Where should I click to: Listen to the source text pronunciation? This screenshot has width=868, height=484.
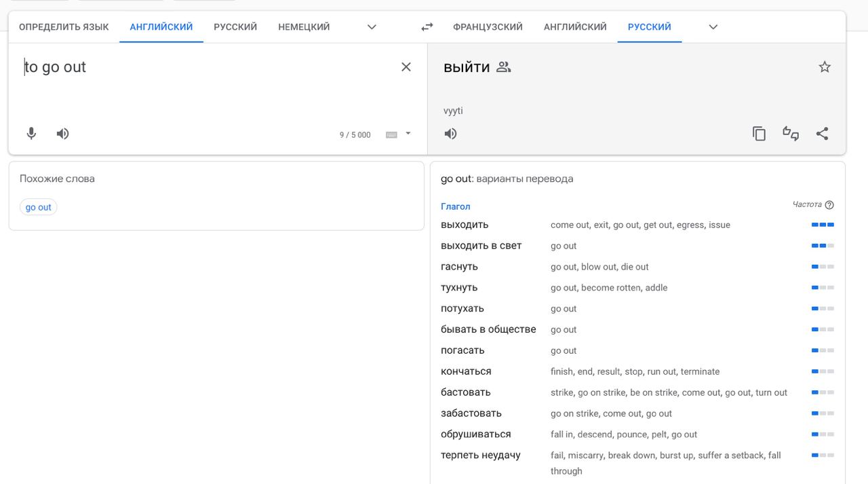pos(62,134)
